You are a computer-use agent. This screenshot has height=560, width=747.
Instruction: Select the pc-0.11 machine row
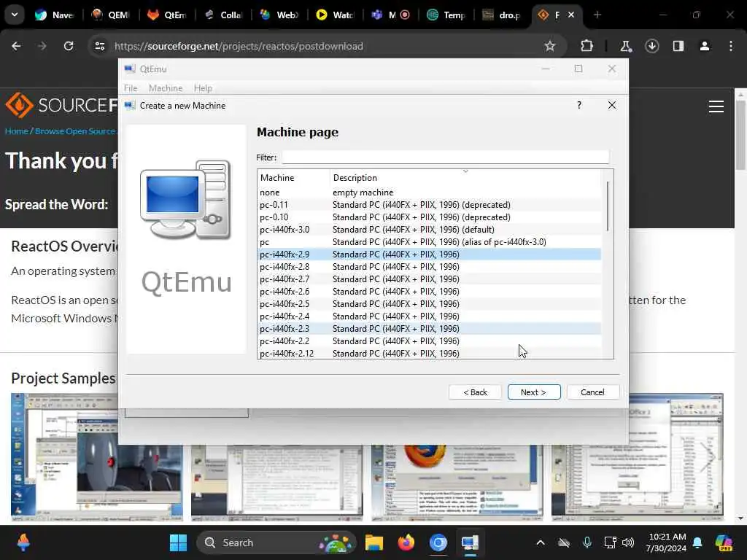point(429,205)
